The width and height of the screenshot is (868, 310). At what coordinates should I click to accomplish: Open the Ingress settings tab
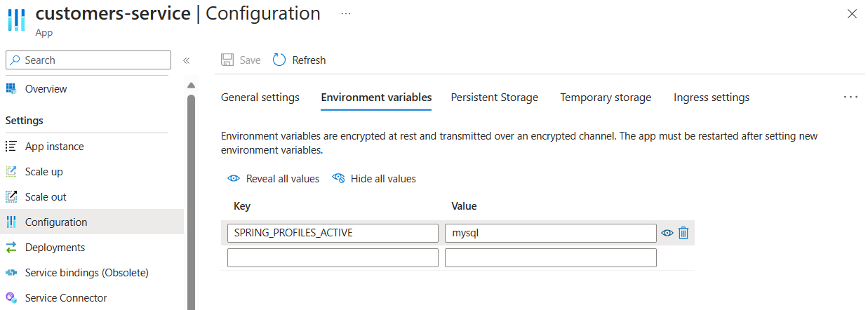pyautogui.click(x=711, y=97)
